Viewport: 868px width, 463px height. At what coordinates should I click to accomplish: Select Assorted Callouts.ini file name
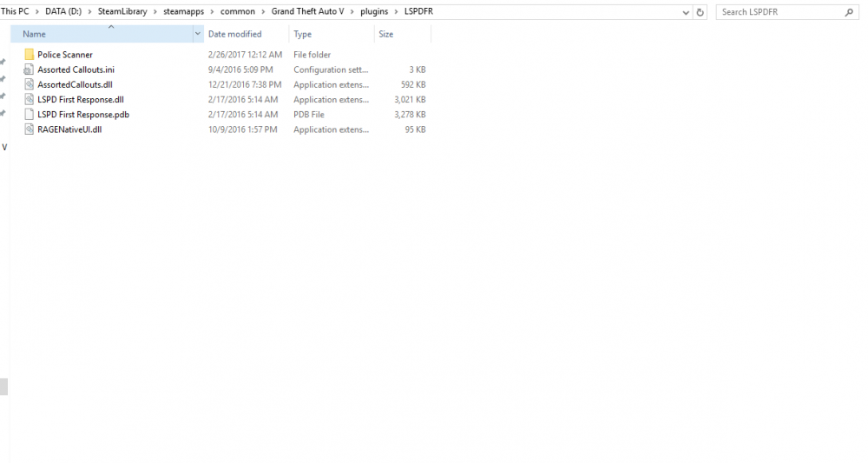coord(76,69)
